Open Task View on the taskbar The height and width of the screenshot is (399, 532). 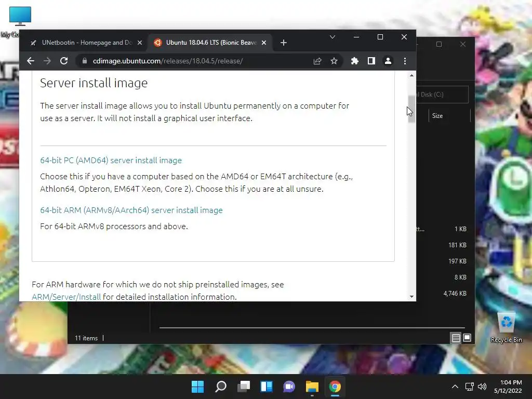coord(244,387)
